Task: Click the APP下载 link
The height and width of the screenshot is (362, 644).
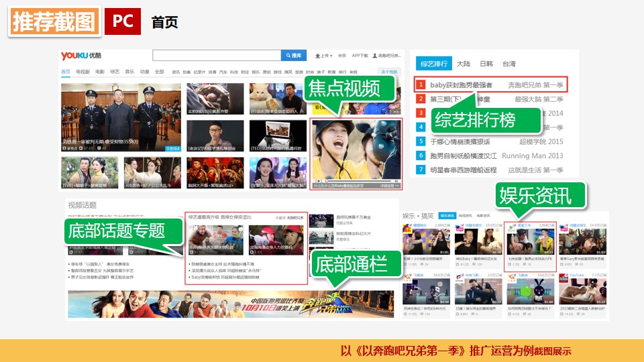Action: [360, 56]
